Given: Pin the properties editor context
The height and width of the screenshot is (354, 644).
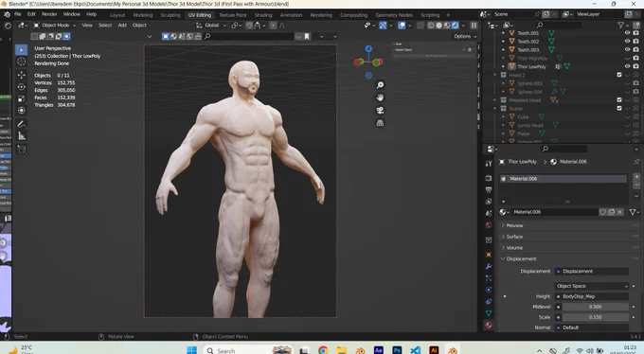Looking at the screenshot, I should point(636,162).
